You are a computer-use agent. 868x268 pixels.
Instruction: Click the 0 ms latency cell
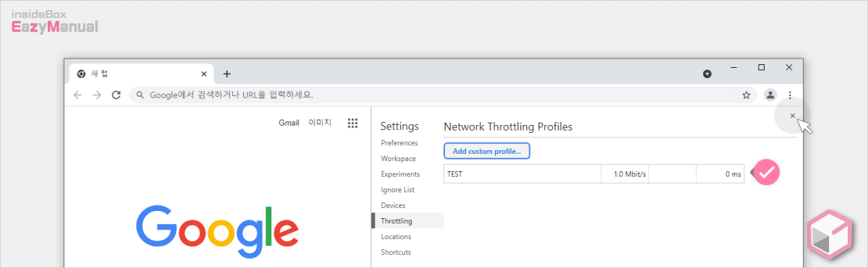click(x=720, y=174)
